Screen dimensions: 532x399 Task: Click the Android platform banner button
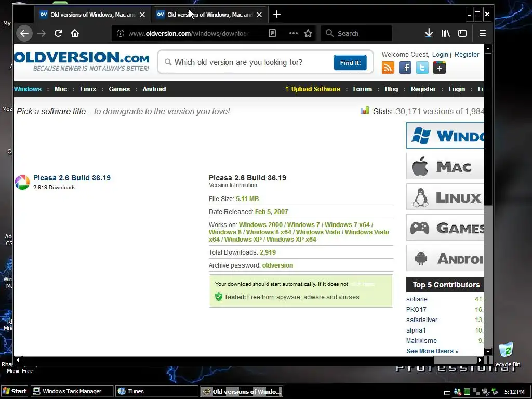tap(445, 258)
